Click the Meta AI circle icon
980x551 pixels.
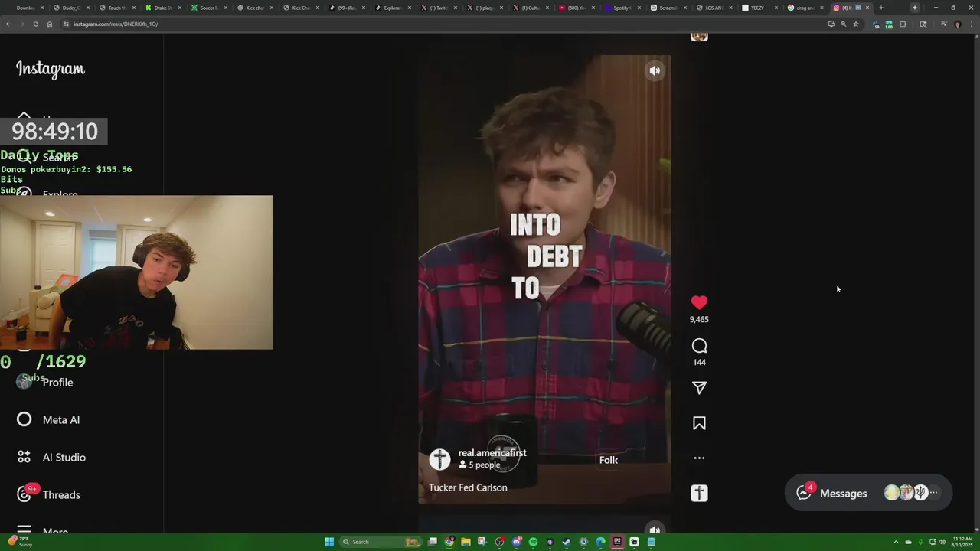click(24, 419)
